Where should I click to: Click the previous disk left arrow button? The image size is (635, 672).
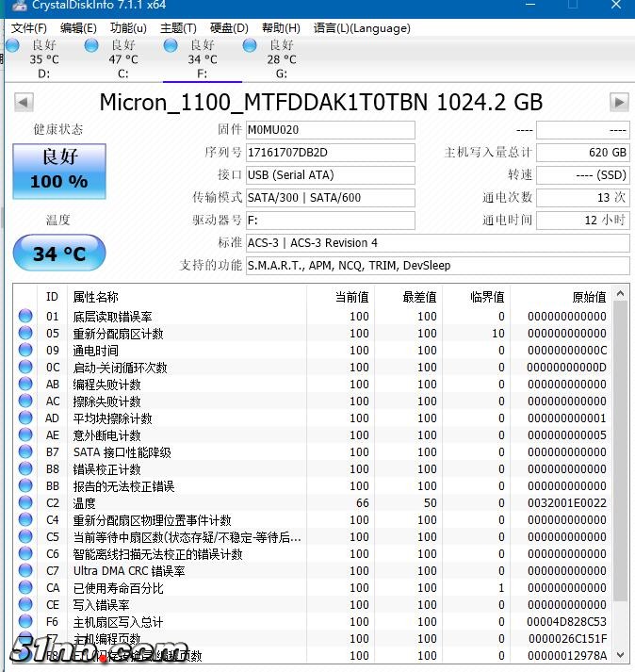(24, 102)
